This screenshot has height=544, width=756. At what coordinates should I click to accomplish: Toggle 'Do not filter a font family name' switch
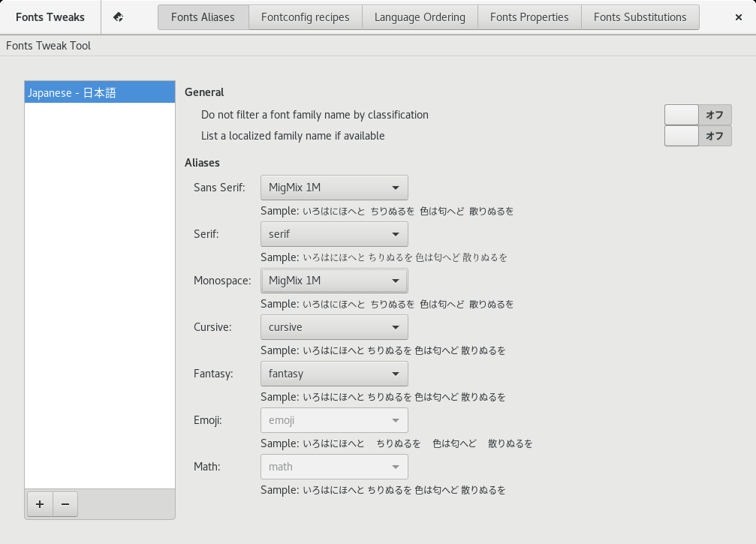697,115
